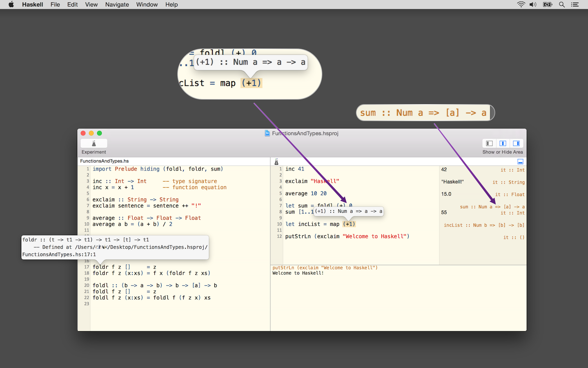Screen dimensions: 588x368
Task: Click the 'it :: ()' type annotation
Action: [x=514, y=238]
